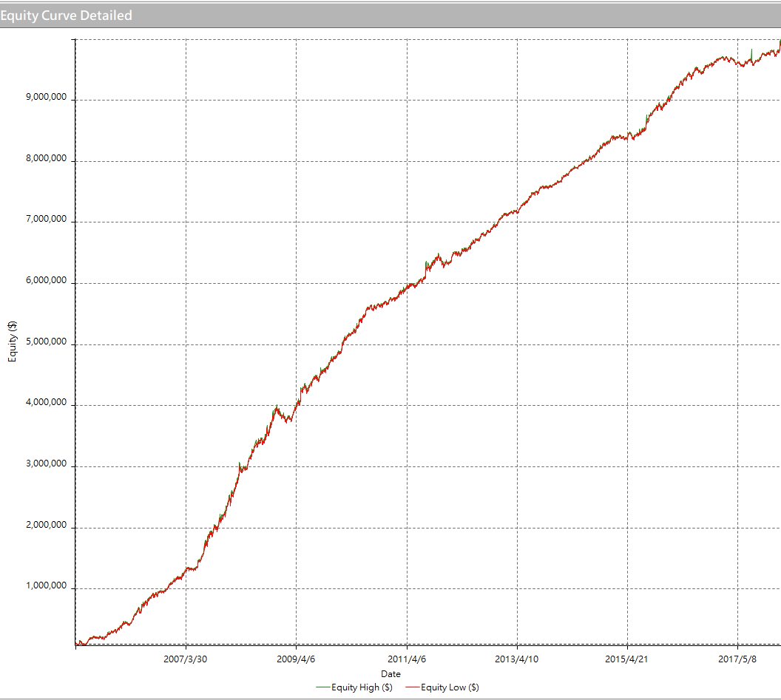
Task: Click the 1,000,000 equity axis label
Action: [47, 585]
